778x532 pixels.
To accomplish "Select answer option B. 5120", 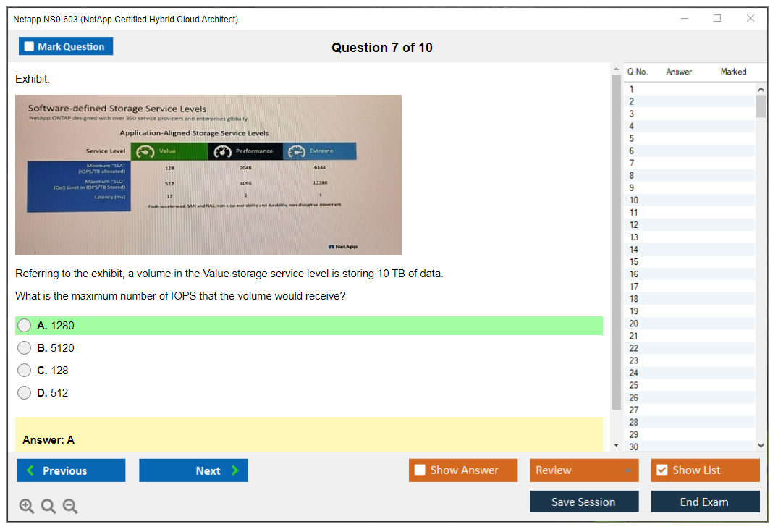I will [x=25, y=348].
